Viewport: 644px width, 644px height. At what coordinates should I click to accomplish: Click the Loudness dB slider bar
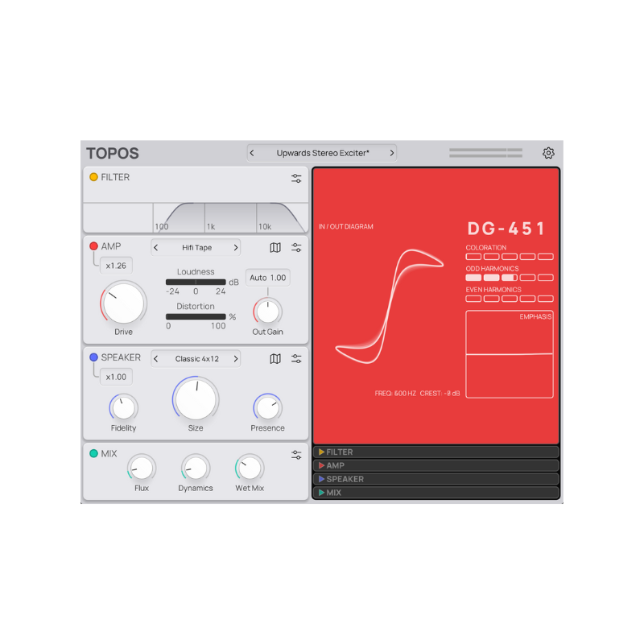(196, 281)
